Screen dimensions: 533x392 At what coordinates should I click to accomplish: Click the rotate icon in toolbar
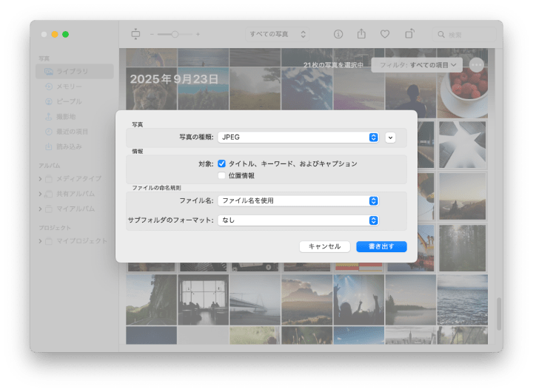coord(409,34)
